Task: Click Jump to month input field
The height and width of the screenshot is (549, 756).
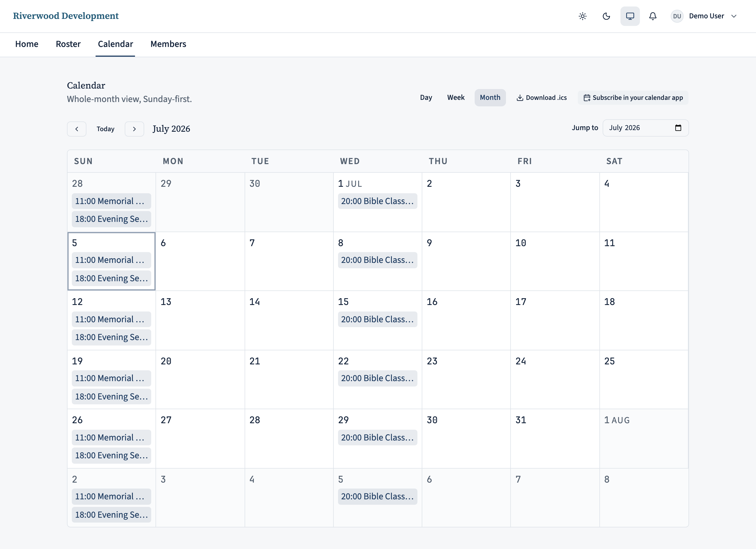Action: [x=645, y=128]
